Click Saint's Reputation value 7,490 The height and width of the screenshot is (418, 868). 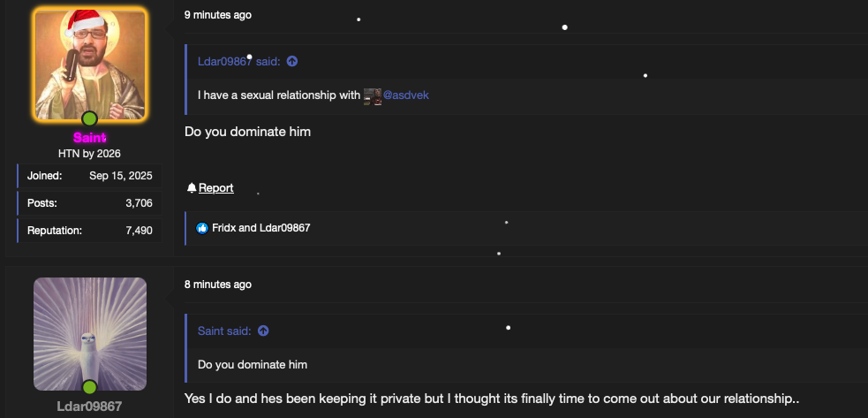(139, 231)
